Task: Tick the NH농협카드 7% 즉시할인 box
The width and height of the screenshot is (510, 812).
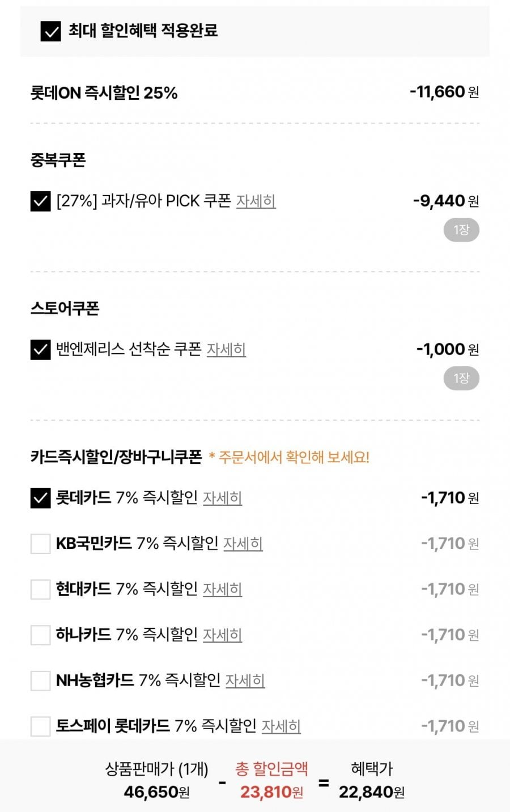Action: coord(40,680)
